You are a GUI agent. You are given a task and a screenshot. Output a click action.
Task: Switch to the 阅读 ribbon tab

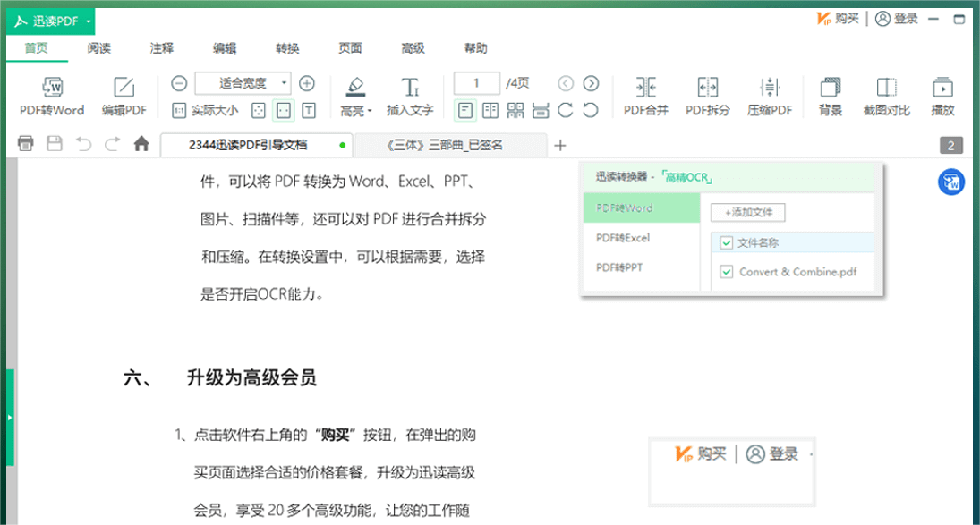99,48
